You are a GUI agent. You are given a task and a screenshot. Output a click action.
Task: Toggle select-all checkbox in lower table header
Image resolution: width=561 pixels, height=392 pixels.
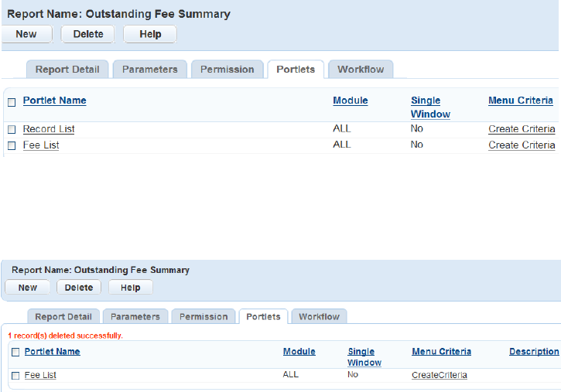(15, 352)
